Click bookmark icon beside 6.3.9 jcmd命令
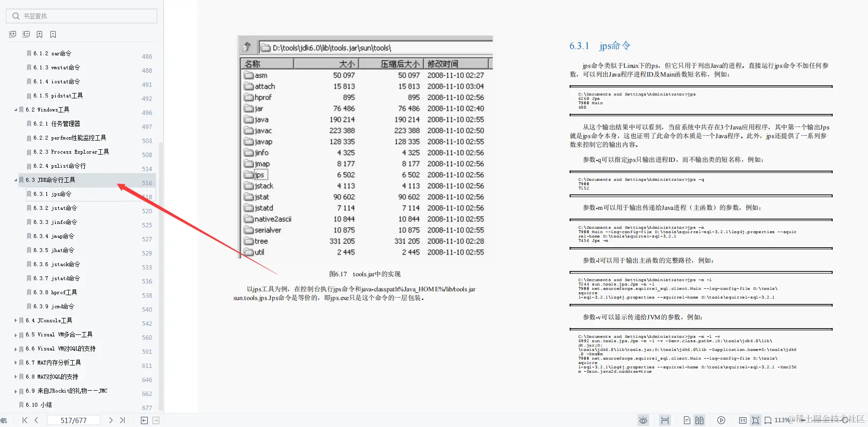 (29, 307)
